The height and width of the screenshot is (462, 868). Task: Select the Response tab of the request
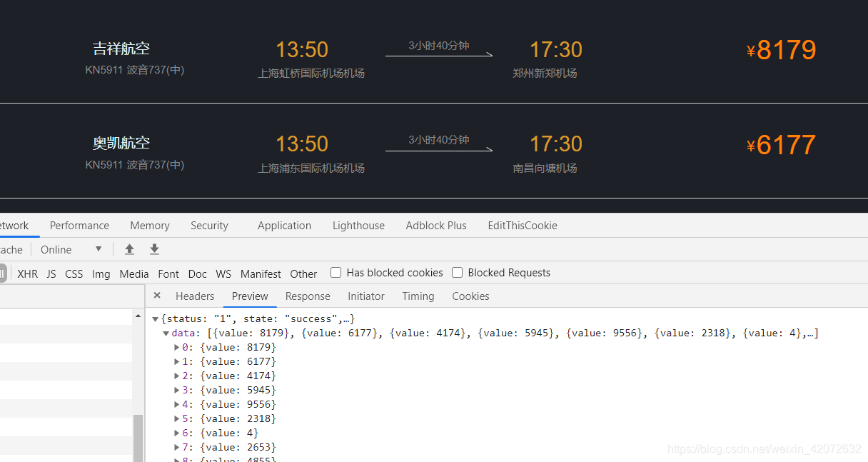(308, 296)
